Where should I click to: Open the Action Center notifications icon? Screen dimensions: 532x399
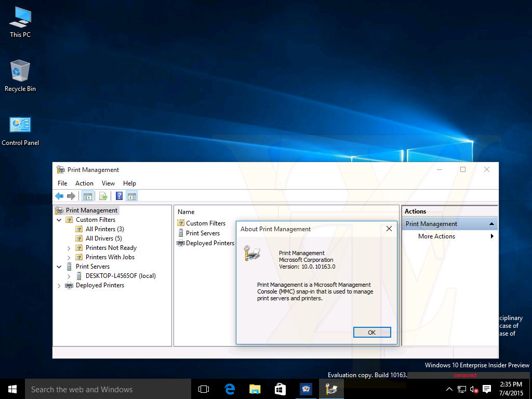point(487,389)
